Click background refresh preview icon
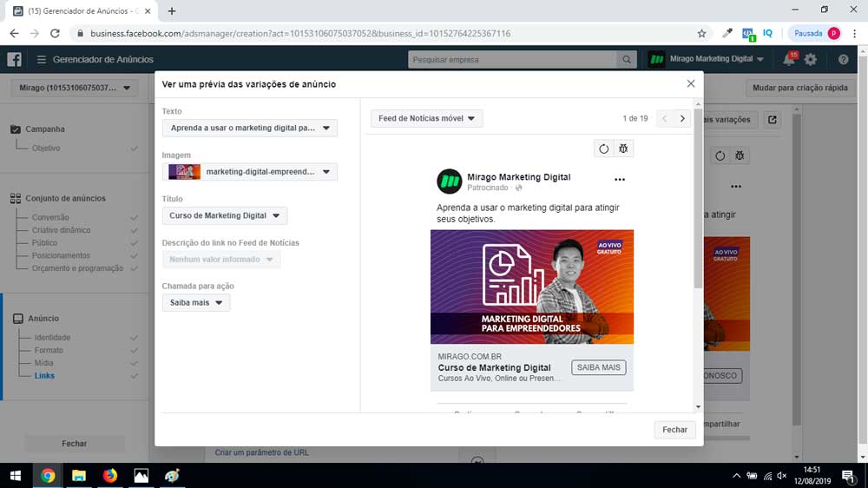 click(x=720, y=155)
